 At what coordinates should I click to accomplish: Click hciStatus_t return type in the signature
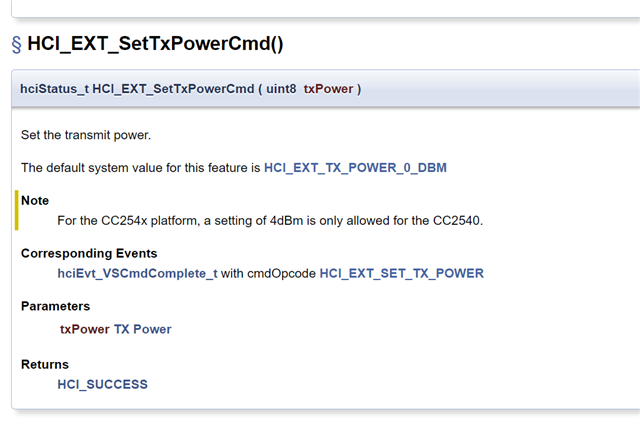[54, 89]
